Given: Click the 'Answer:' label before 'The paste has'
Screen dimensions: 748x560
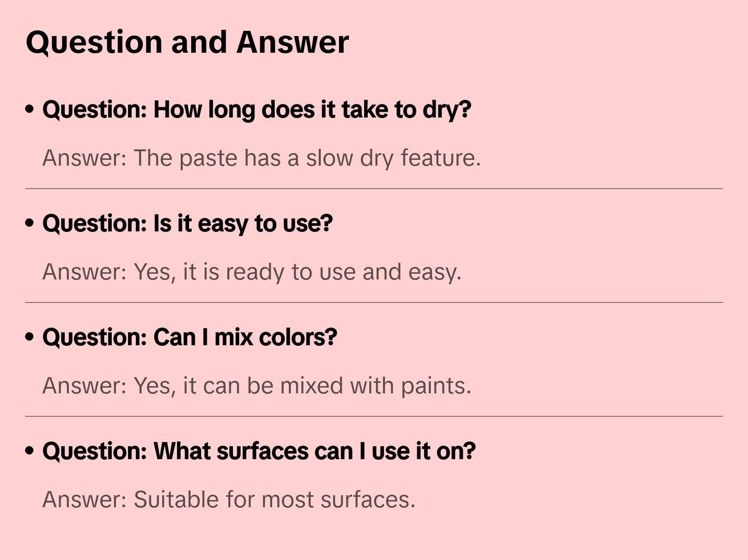Looking at the screenshot, I should pos(85,158).
